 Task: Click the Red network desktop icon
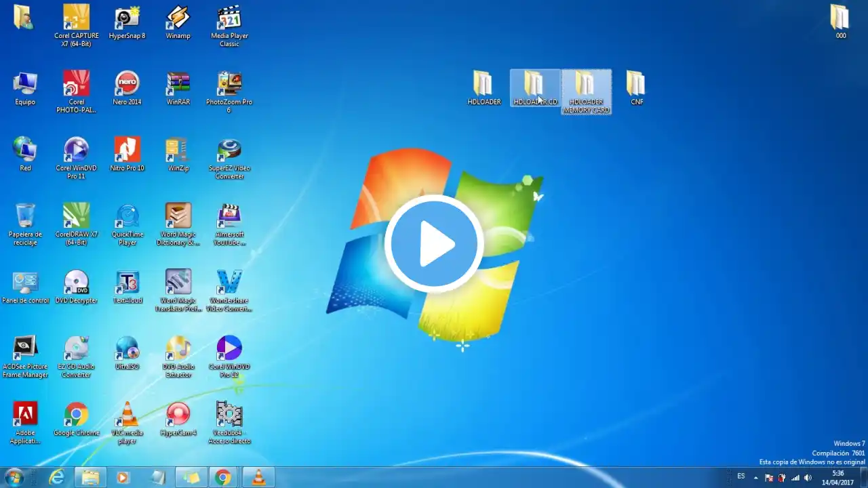25,154
